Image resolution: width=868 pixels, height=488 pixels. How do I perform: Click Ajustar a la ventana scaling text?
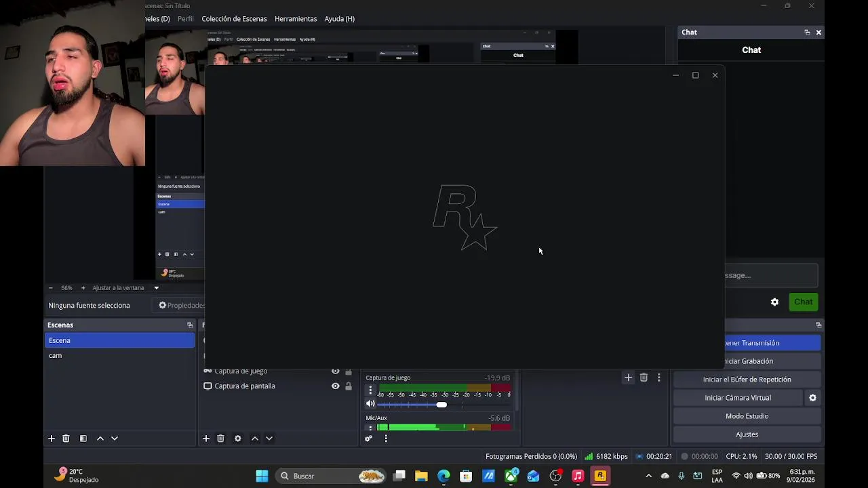pos(118,288)
